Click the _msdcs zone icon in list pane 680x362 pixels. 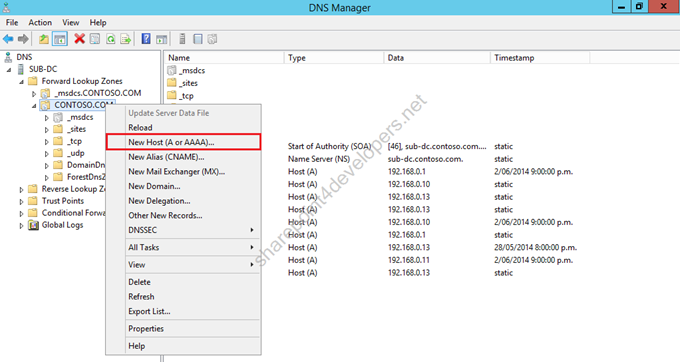[x=172, y=70]
